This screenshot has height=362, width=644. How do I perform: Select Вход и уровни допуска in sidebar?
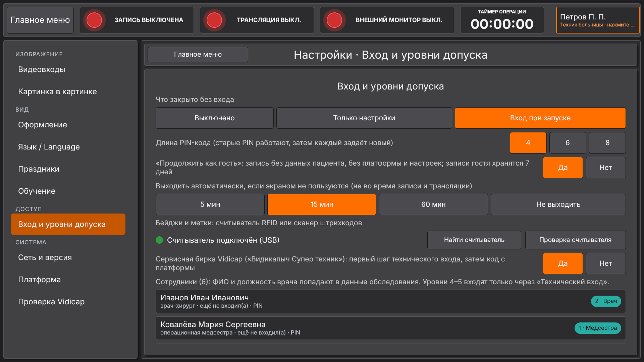coord(68,224)
